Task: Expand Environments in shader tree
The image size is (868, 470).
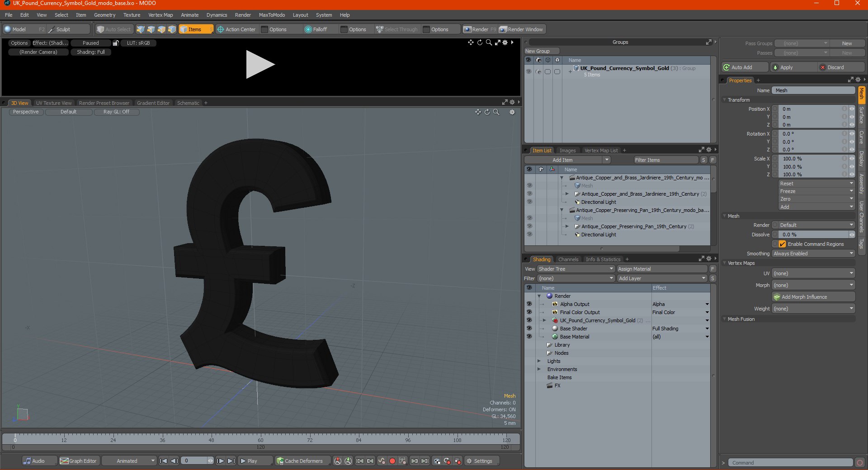Action: [x=539, y=369]
